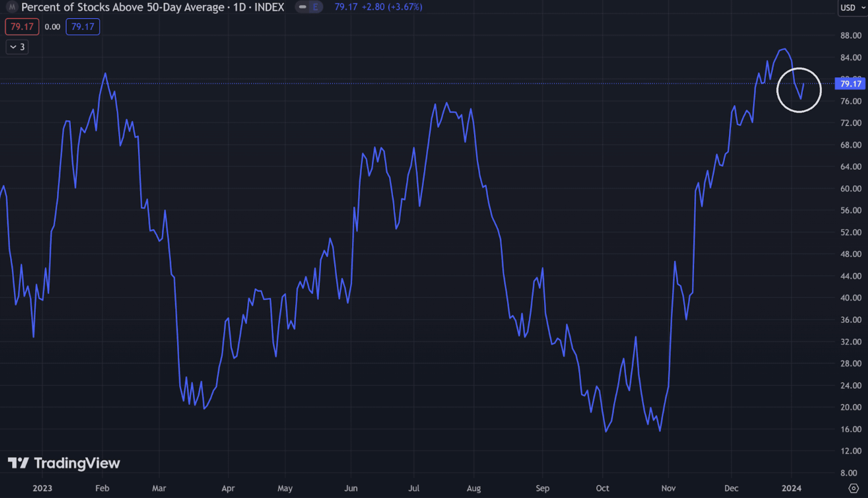
Task: Expand the collapsed indicators legend showing 3
Action: tap(17, 47)
